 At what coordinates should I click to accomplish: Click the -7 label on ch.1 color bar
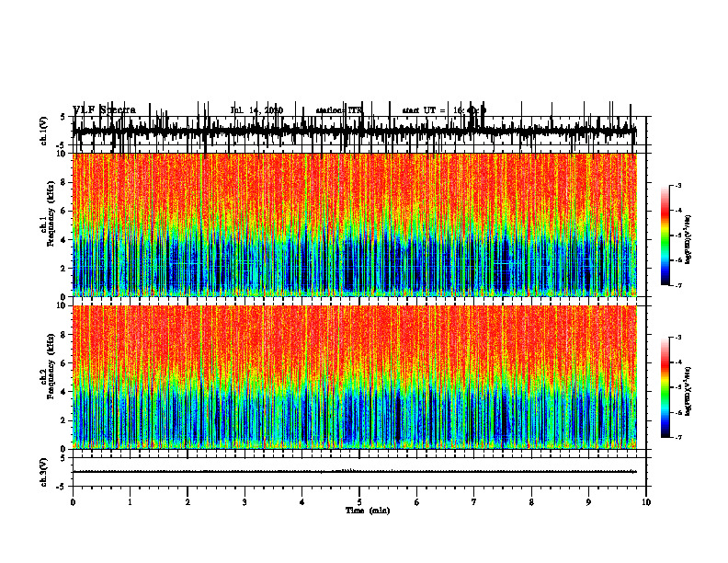(x=677, y=285)
